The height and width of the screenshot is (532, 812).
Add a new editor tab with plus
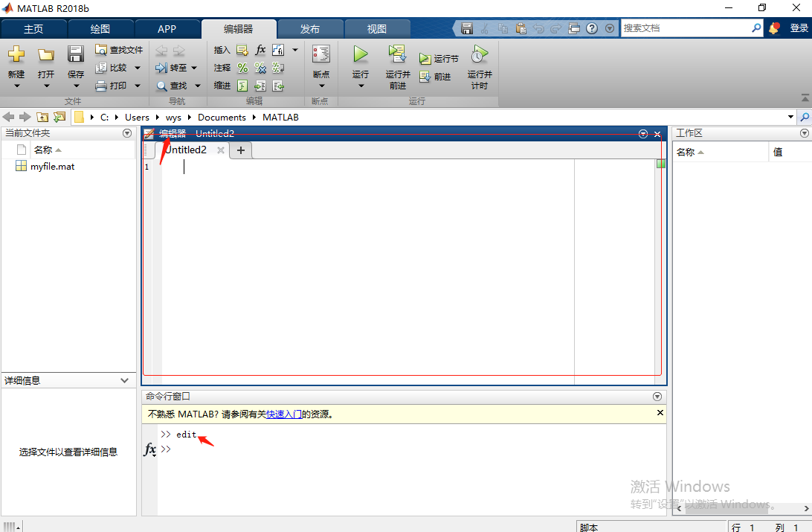tap(241, 150)
